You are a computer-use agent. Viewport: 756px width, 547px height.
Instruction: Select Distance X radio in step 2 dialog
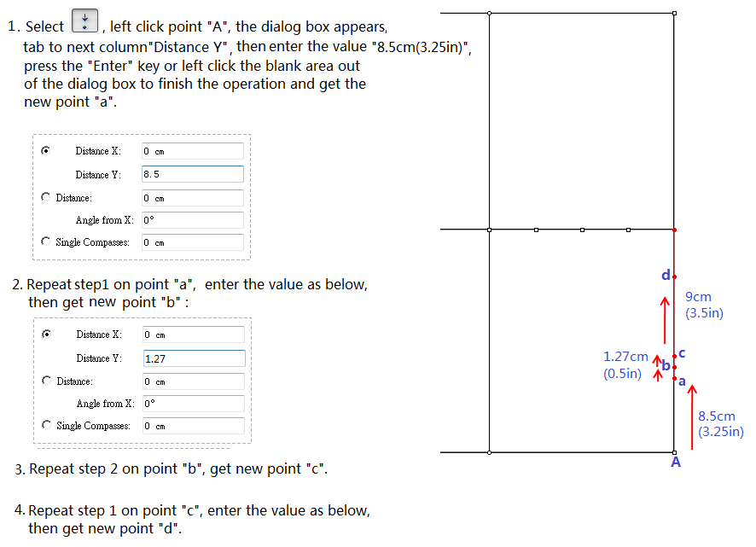pyautogui.click(x=46, y=334)
